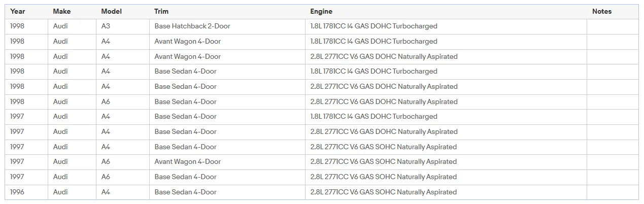Click the empty Notes cell in the A3 row
This screenshot has width=644, height=204.
point(613,26)
